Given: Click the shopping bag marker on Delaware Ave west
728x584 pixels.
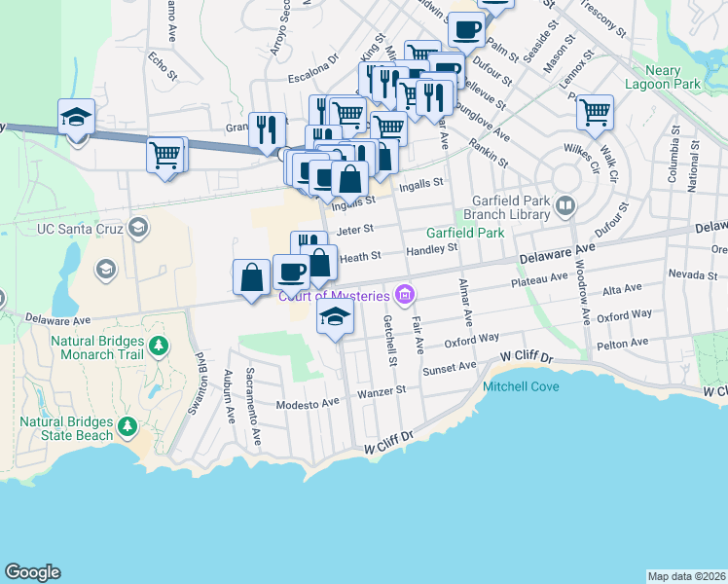Looking at the screenshot, I should (251, 278).
